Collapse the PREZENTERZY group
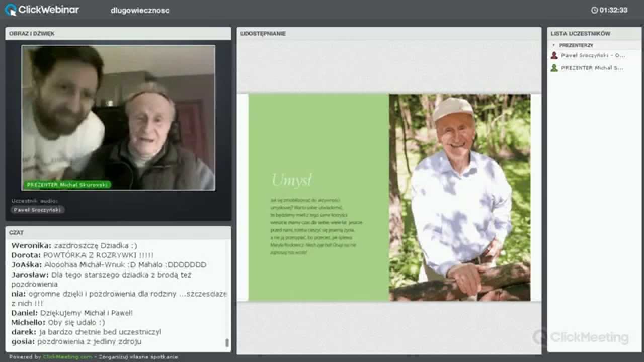 tap(554, 45)
